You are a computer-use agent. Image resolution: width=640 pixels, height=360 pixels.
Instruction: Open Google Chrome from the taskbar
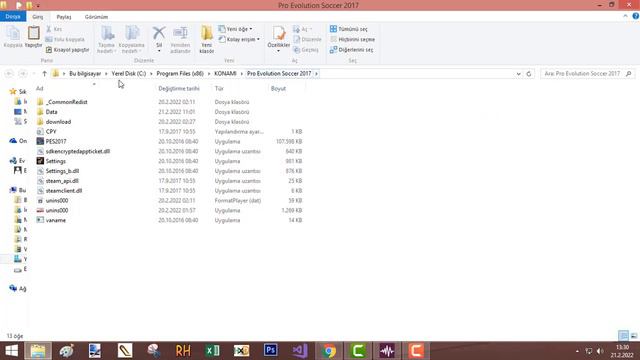point(329,351)
